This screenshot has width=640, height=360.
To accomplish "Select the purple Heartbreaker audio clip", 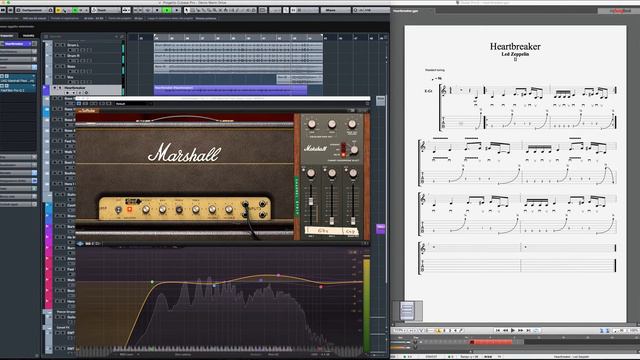I will point(230,90).
